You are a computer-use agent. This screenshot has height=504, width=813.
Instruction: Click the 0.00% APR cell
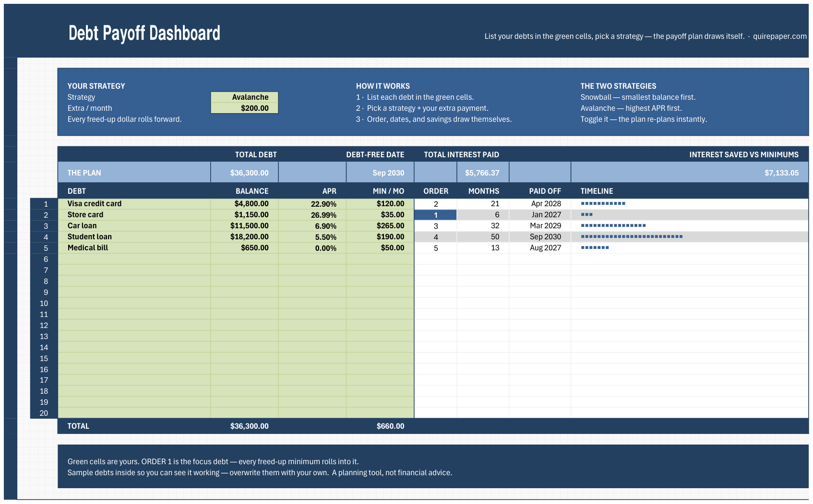click(312, 248)
